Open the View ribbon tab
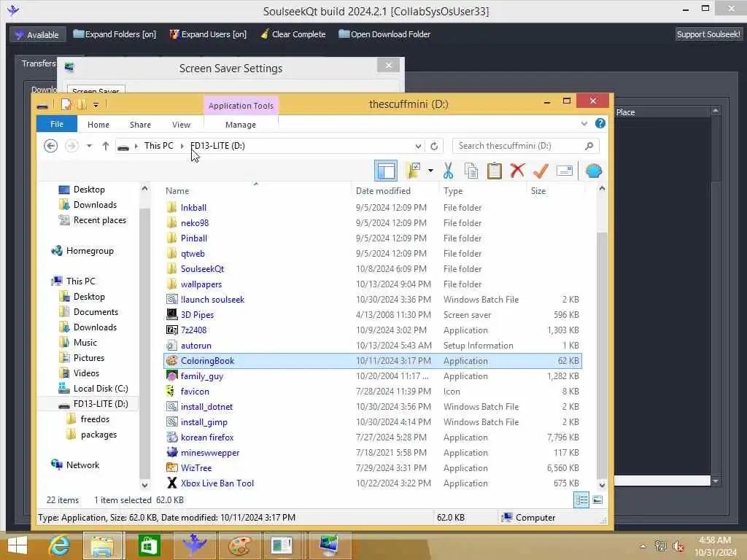This screenshot has width=747, height=560. pos(181,124)
